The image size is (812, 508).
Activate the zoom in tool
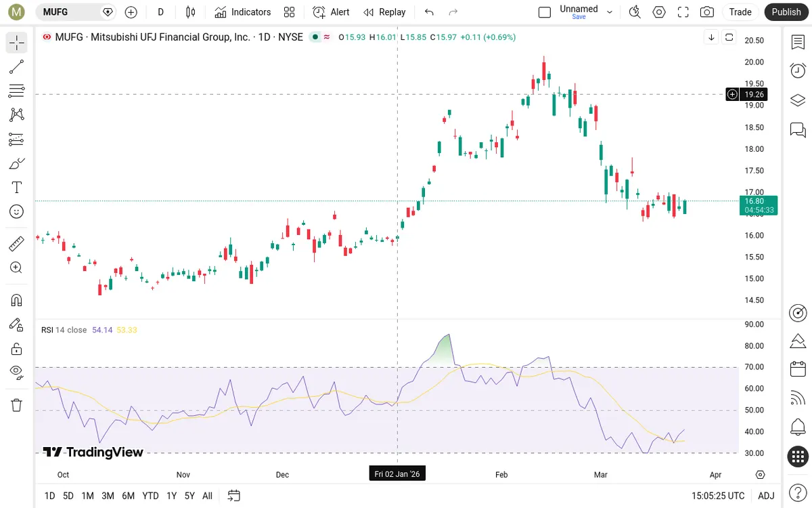click(17, 268)
